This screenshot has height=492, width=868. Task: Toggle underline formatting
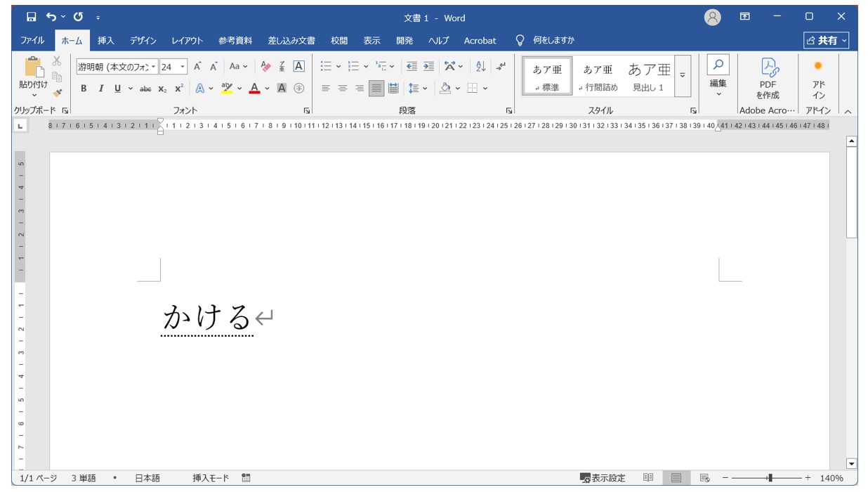117,89
